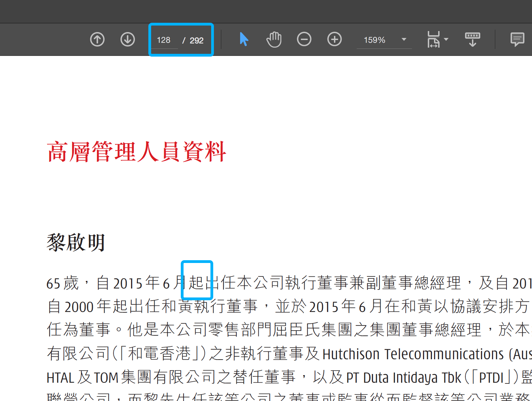The image size is (532, 401).
Task: Open the zoom percentage dropdown
Action: [x=404, y=40]
